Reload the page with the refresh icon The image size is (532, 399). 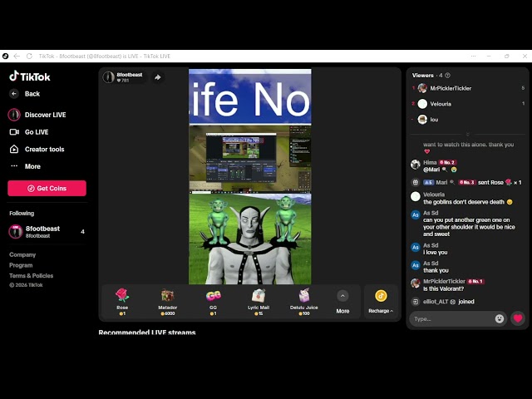30,56
